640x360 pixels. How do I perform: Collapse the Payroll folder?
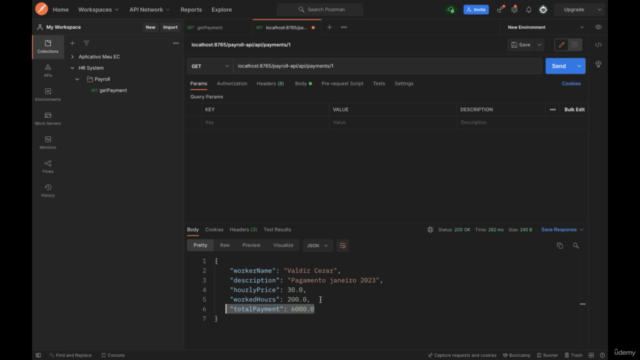point(77,79)
